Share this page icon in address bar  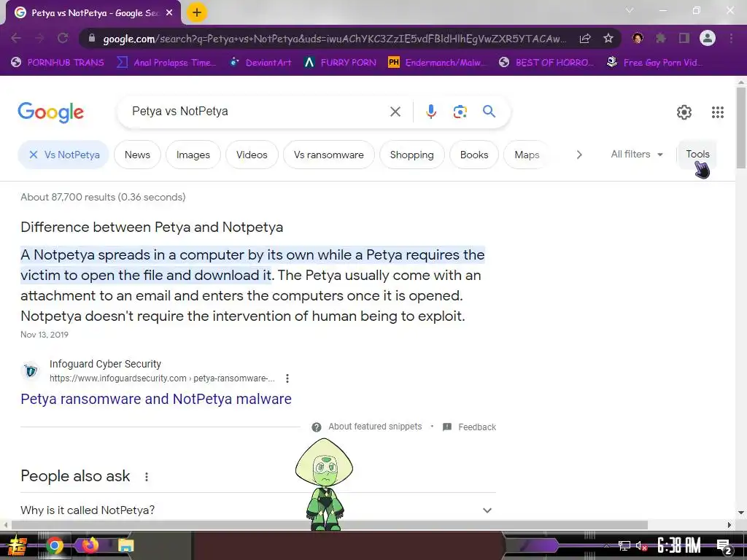(585, 39)
